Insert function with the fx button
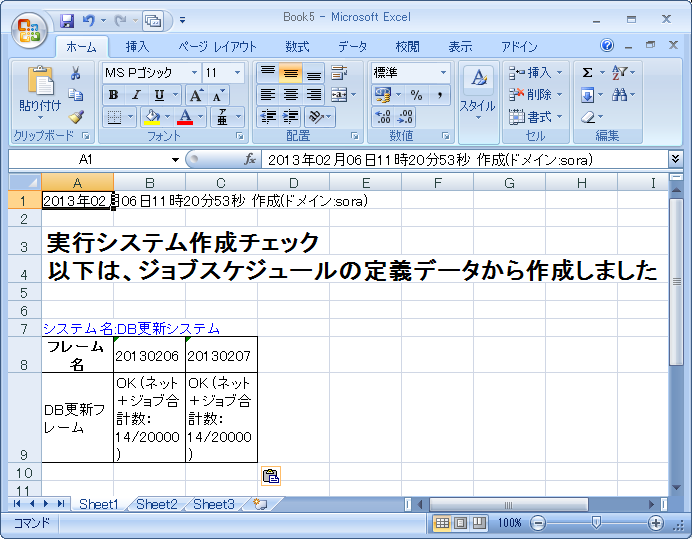The width and height of the screenshot is (692, 539). (250, 159)
